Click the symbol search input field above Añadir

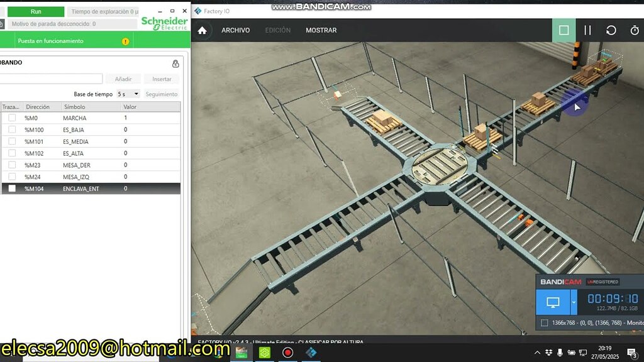pos(50,79)
